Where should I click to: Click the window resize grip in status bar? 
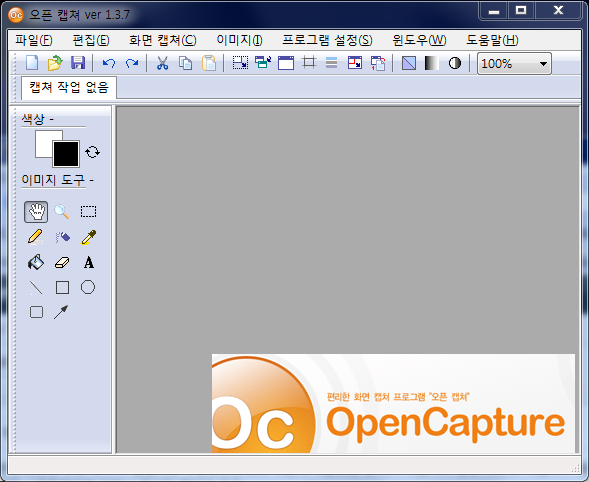[575, 467]
